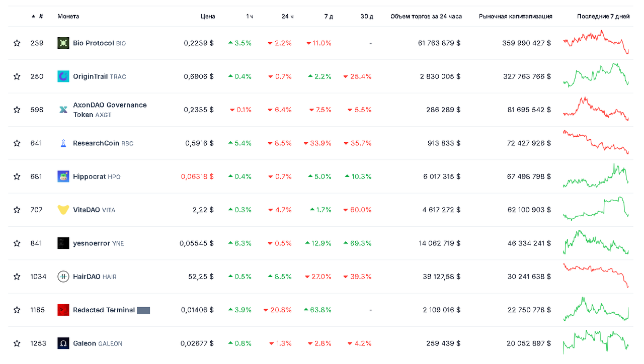Viewport: 644px width, 364px height.
Task: Click the HairDAO circular logo
Action: click(63, 277)
